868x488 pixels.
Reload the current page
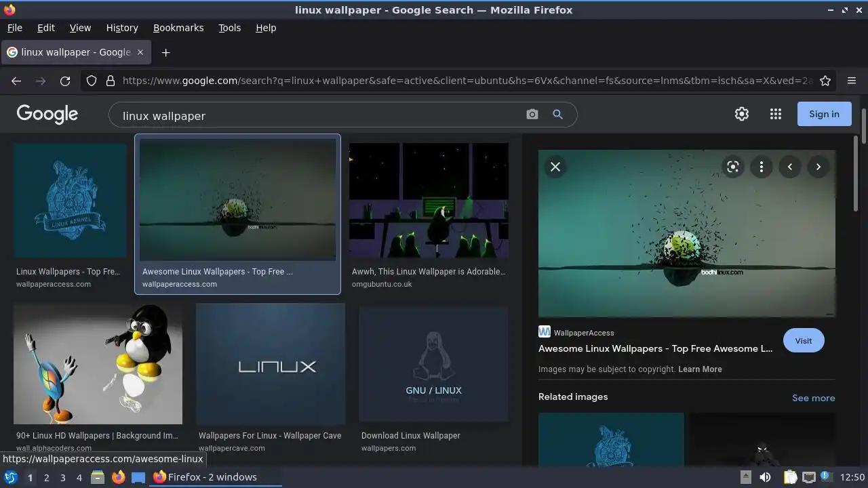(65, 81)
